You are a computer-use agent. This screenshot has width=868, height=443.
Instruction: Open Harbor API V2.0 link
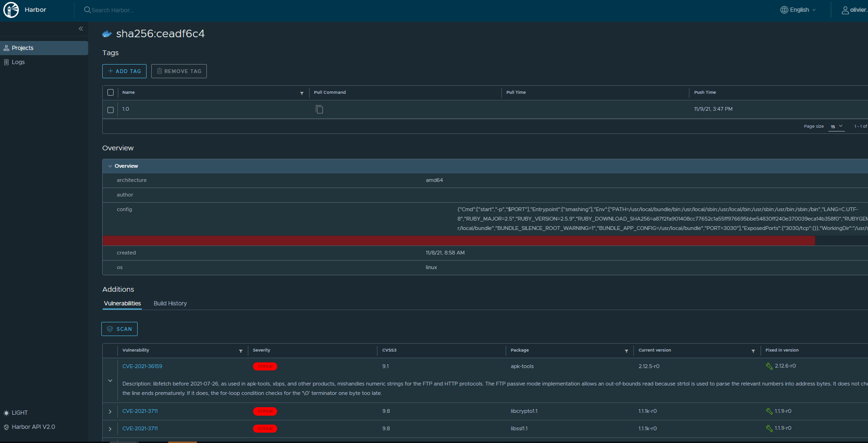point(33,427)
